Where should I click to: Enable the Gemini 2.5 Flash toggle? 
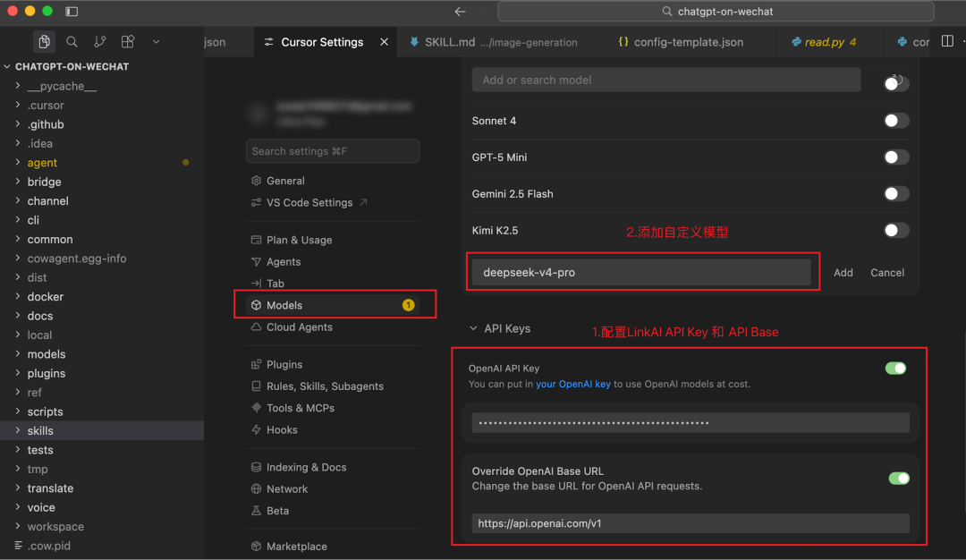(x=896, y=193)
